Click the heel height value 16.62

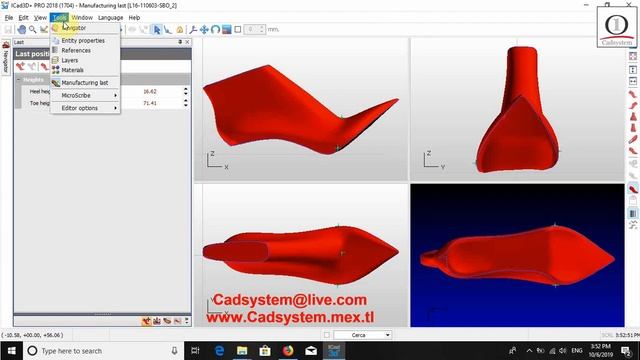[150, 91]
